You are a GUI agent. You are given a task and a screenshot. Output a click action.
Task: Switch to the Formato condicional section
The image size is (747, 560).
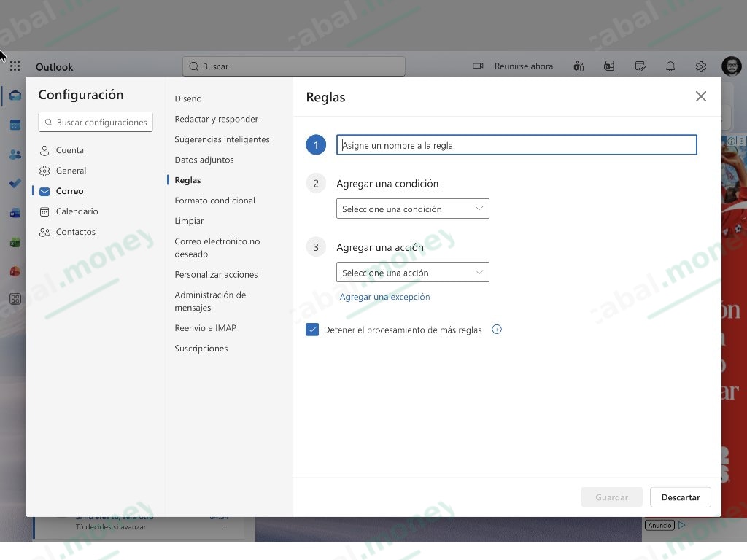(214, 200)
